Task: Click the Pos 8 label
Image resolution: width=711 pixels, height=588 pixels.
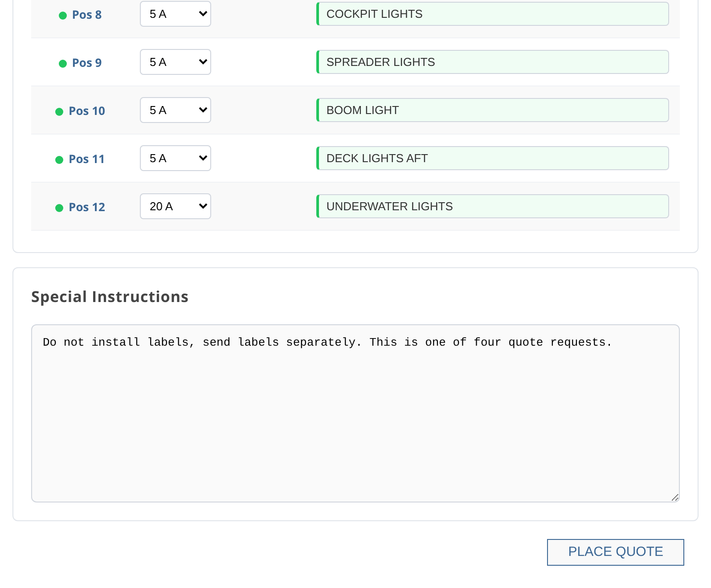Action: (87, 15)
